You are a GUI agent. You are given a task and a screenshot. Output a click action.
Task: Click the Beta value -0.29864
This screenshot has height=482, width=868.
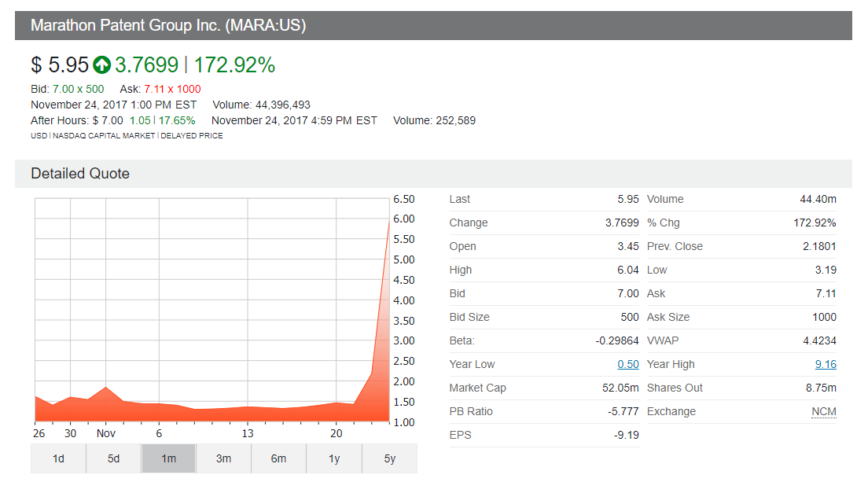pos(617,341)
